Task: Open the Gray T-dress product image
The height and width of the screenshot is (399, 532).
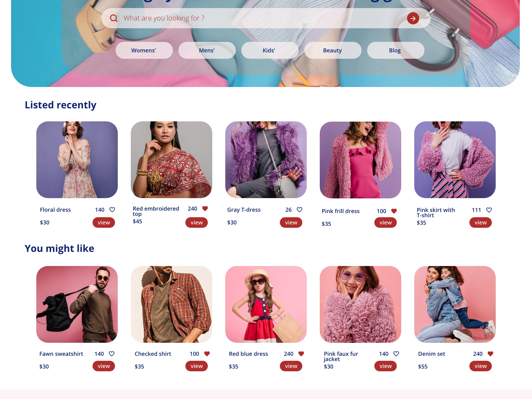Action: pos(266,160)
